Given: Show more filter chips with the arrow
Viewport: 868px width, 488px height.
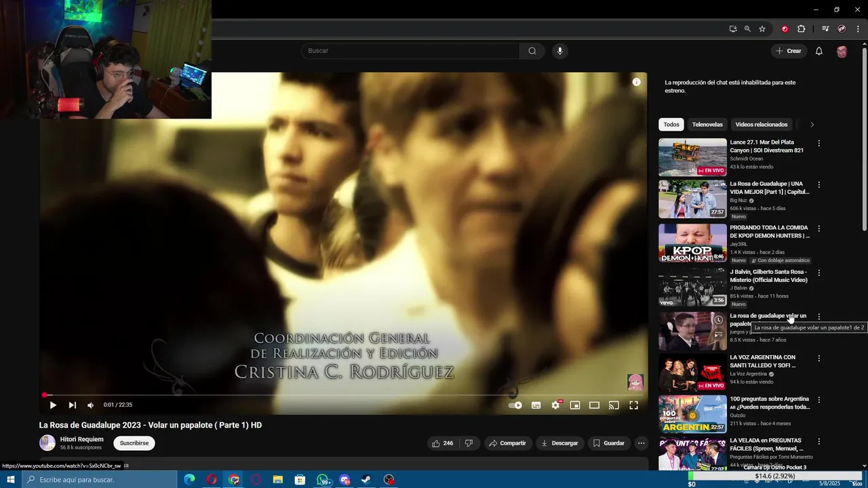Looking at the screenshot, I should tap(812, 125).
